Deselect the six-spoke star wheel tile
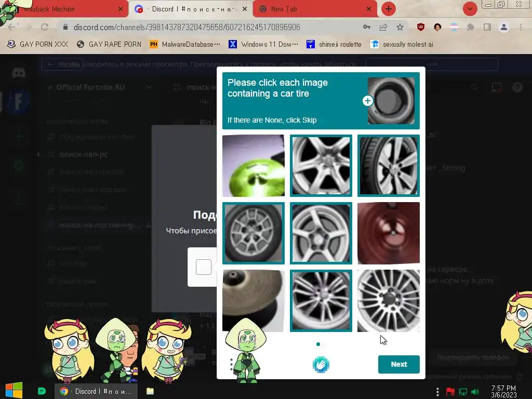The image size is (532, 399). (x=321, y=166)
